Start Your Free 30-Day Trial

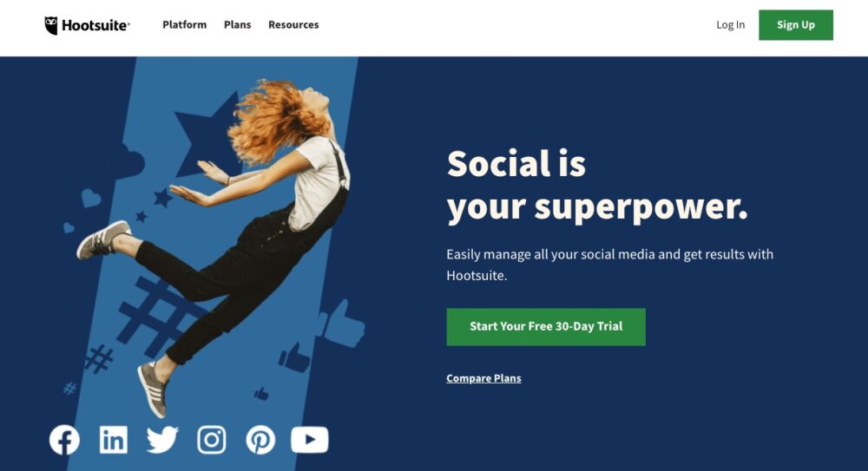546,327
